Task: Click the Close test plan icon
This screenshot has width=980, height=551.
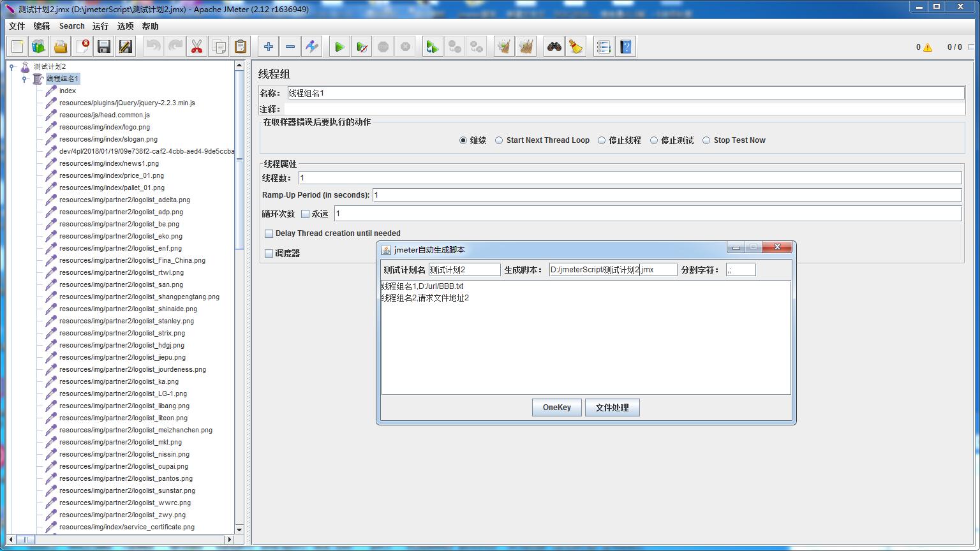Action: pos(82,47)
